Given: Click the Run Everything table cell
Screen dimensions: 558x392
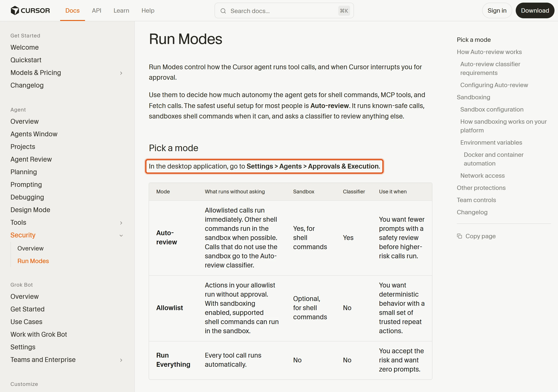Looking at the screenshot, I should coord(173,360).
